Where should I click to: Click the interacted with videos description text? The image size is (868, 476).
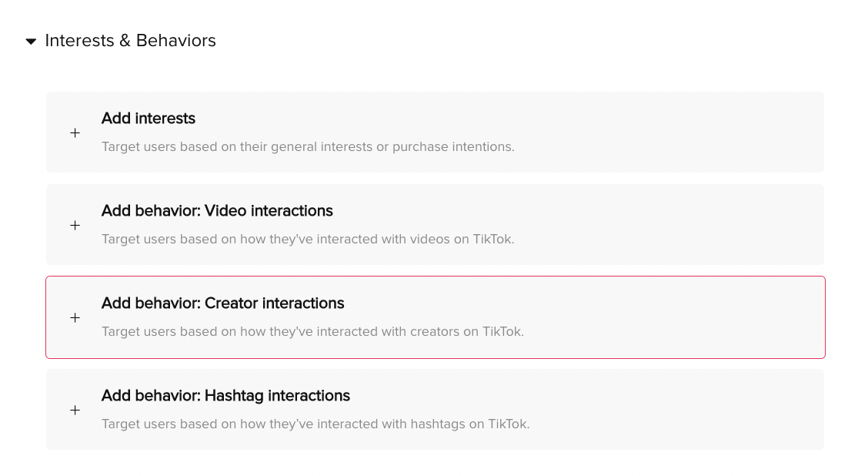[x=308, y=240]
